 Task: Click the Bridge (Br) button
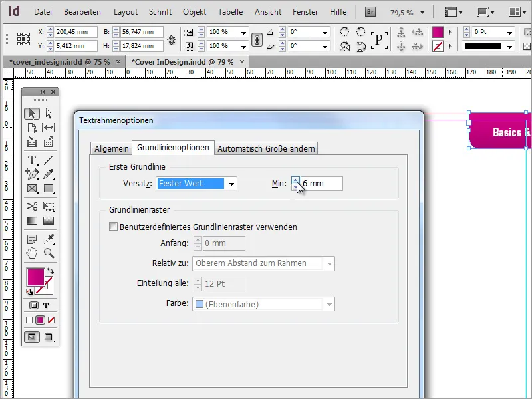370,12
